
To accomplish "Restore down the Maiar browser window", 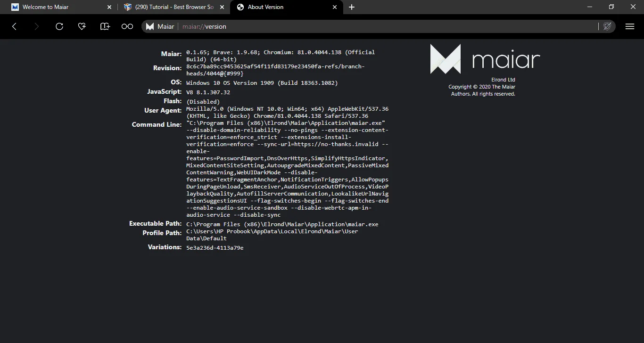I will (611, 7).
